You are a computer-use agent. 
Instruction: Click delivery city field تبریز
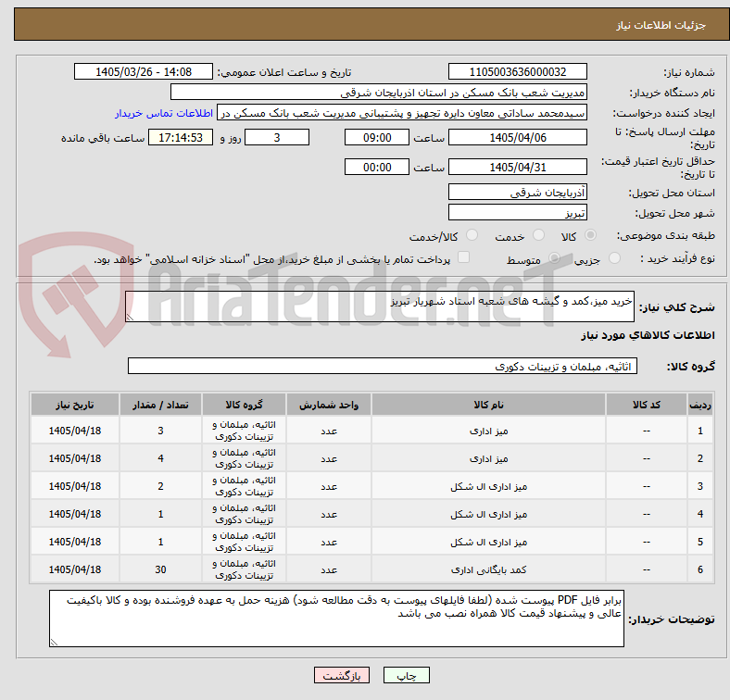point(517,212)
